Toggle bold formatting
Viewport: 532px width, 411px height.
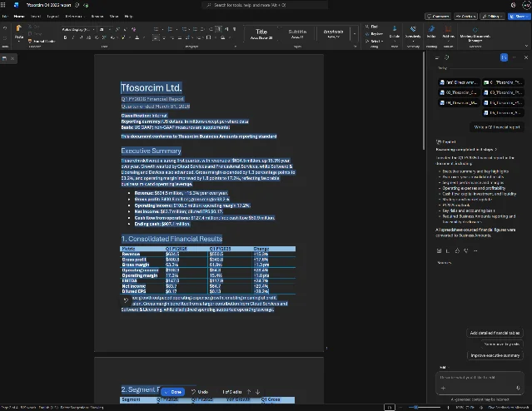(x=65, y=37)
